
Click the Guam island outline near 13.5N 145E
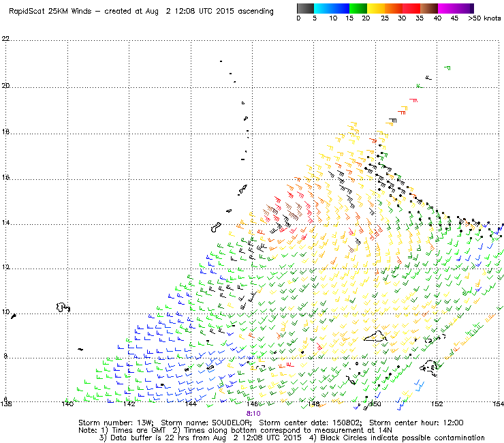216,227
